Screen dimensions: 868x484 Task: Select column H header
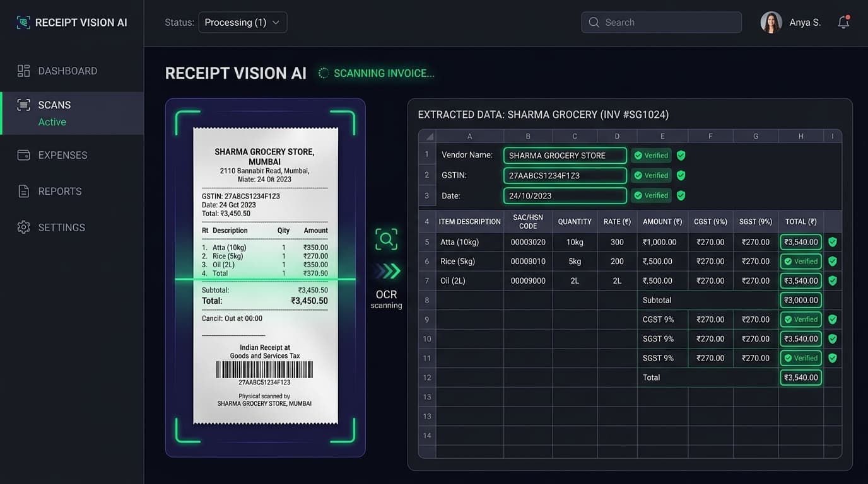tap(801, 136)
